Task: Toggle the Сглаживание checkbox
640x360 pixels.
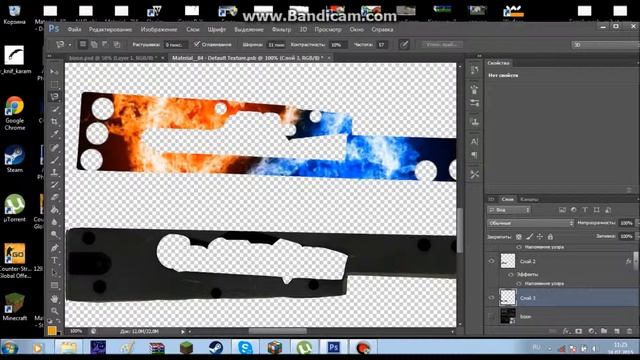Action: click(197, 44)
